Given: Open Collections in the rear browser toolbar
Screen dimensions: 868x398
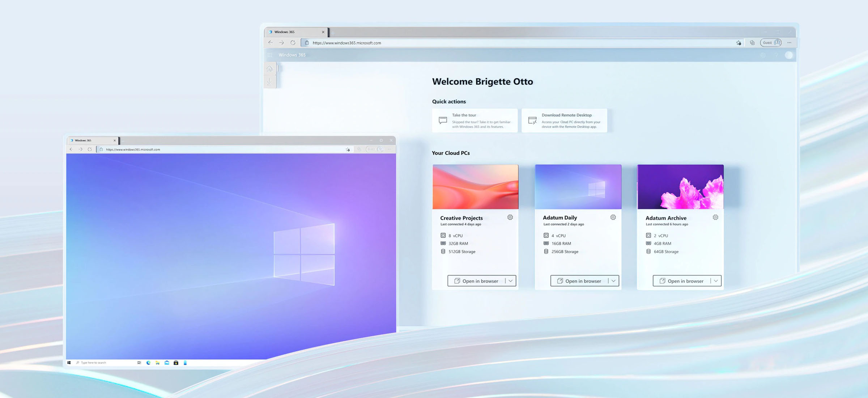Looking at the screenshot, I should point(752,43).
